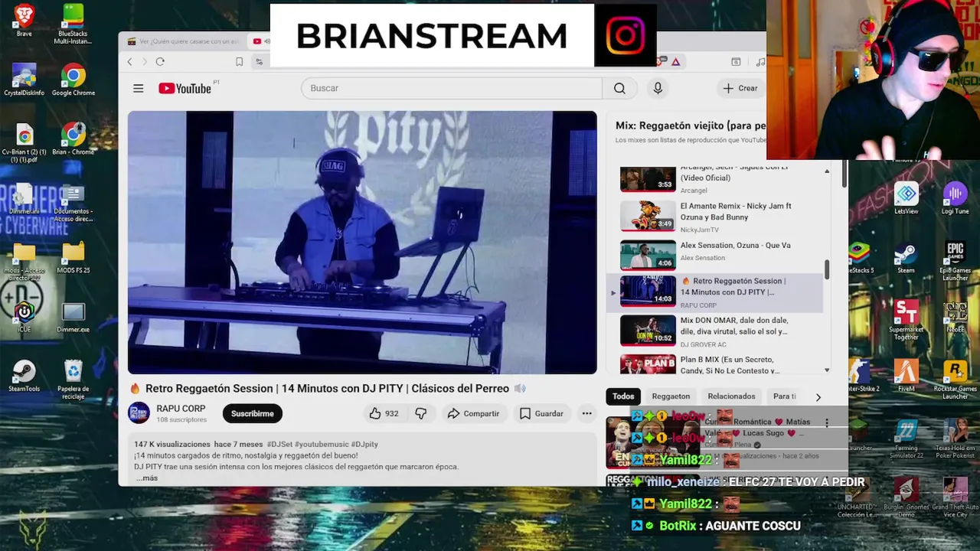Open Farming Simulator 22 desktop shortcut
This screenshot has width=980, height=551.
(x=906, y=439)
